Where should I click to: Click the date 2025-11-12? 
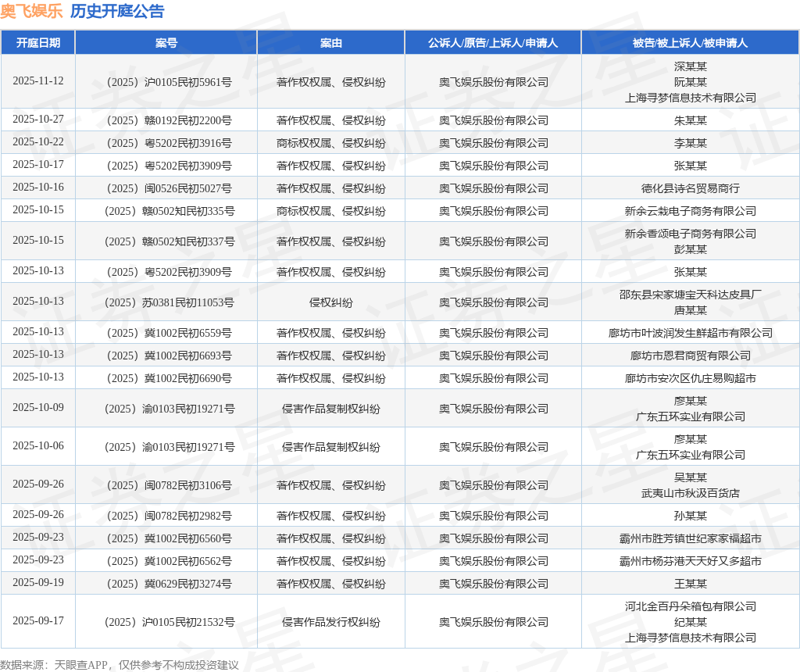[38, 81]
